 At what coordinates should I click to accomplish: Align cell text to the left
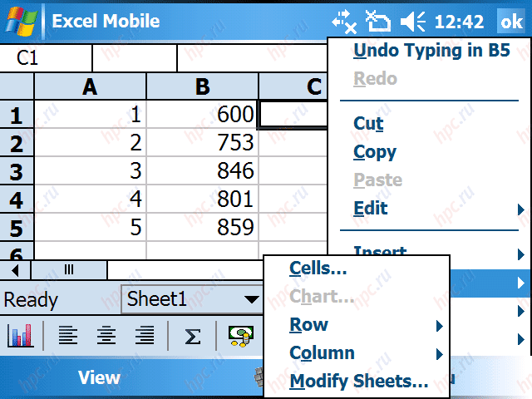68,335
